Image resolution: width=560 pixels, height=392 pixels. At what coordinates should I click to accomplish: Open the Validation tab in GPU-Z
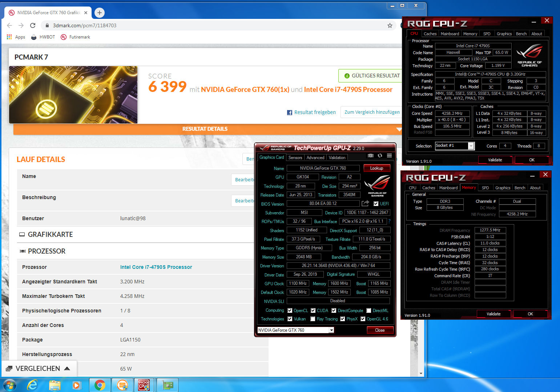337,158
